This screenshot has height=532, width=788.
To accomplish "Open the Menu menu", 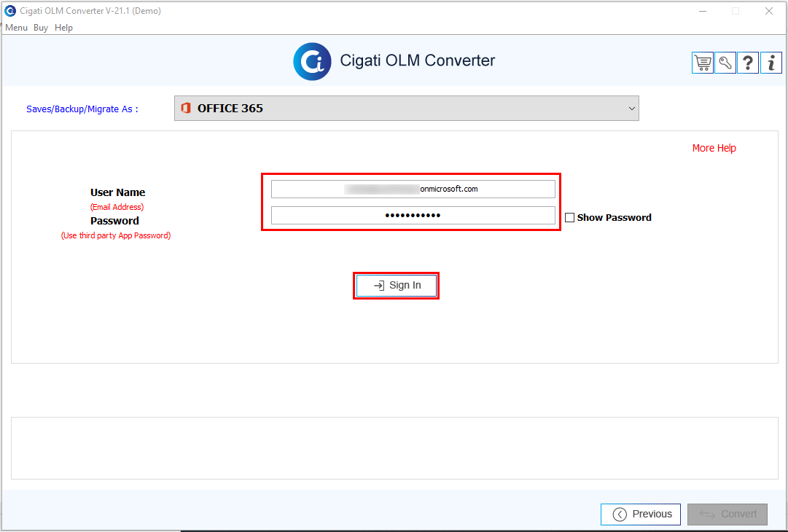I will pyautogui.click(x=16, y=28).
